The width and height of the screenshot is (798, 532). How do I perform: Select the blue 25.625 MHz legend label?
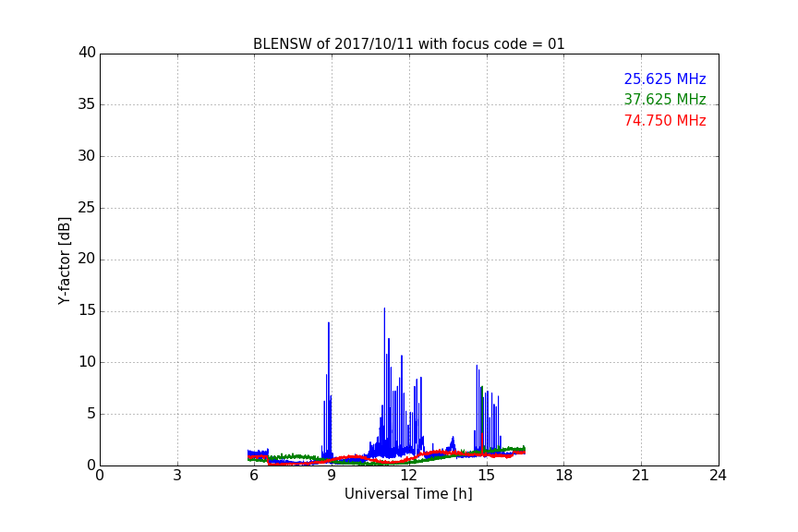pyautogui.click(x=665, y=79)
